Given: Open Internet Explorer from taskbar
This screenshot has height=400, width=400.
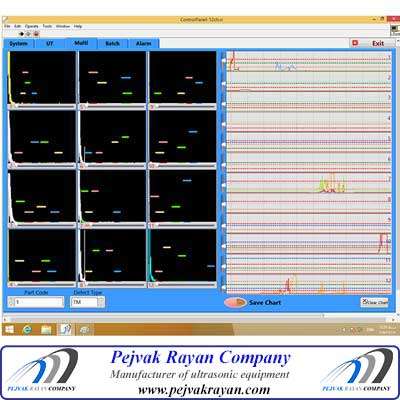Looking at the screenshot, I should [27, 330].
